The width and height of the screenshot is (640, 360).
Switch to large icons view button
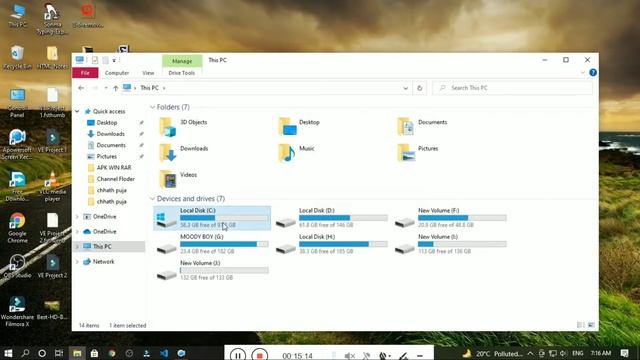click(x=591, y=325)
